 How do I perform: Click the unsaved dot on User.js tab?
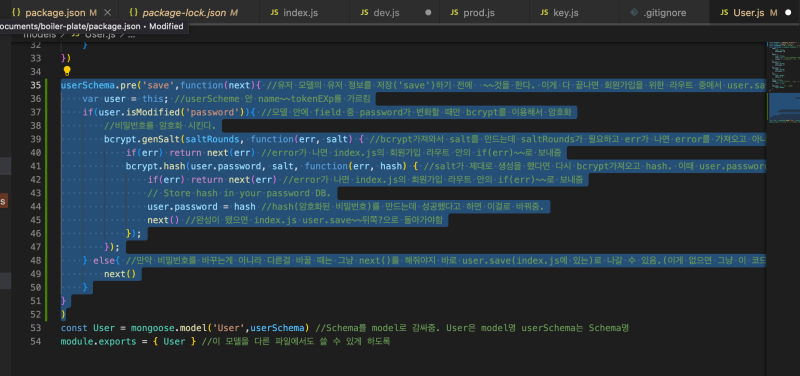click(x=787, y=12)
